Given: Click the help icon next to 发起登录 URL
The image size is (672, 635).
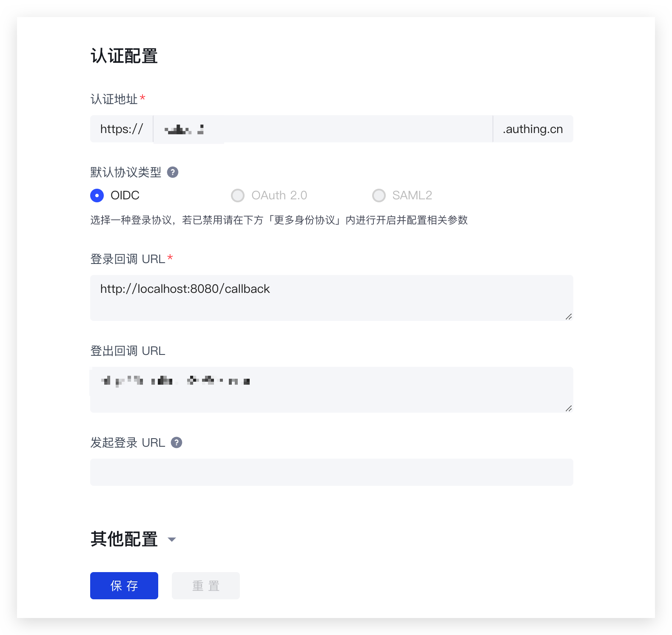Looking at the screenshot, I should [177, 442].
